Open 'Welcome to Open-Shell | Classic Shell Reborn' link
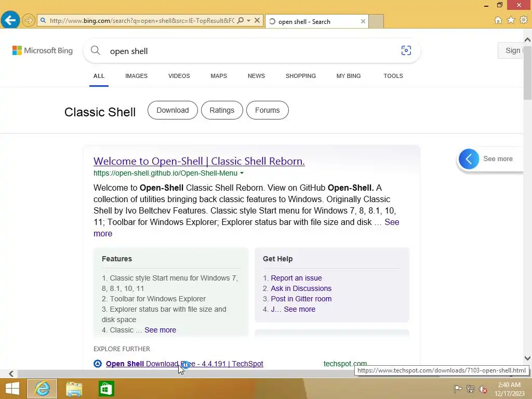The image size is (532, 399). (x=199, y=161)
